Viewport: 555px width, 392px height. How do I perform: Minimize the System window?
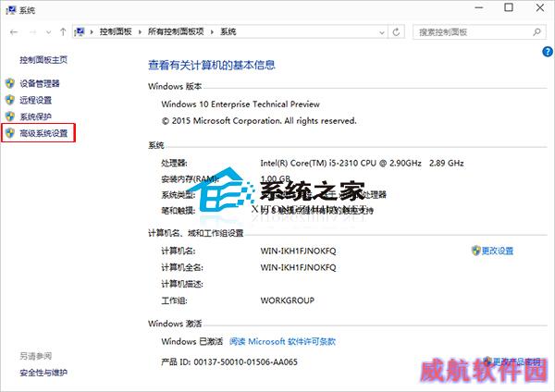479,7
